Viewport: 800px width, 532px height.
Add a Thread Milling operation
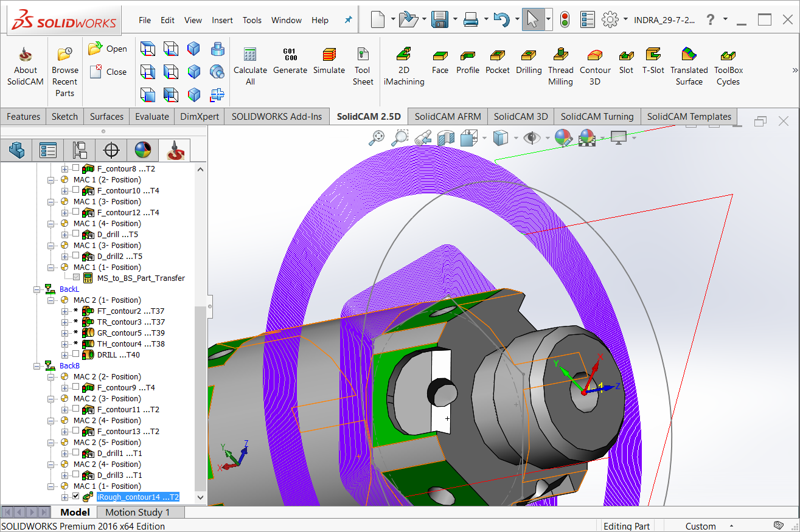[560, 67]
